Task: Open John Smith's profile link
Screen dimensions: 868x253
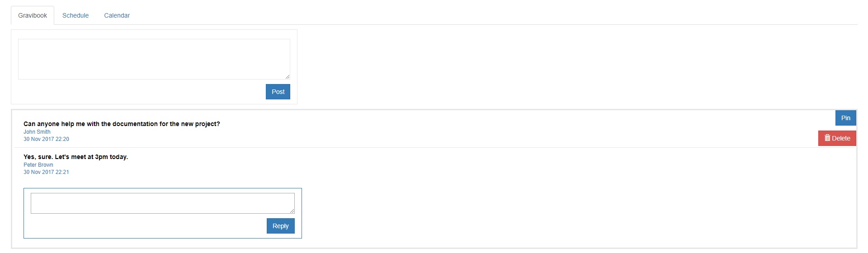Action: [x=37, y=132]
